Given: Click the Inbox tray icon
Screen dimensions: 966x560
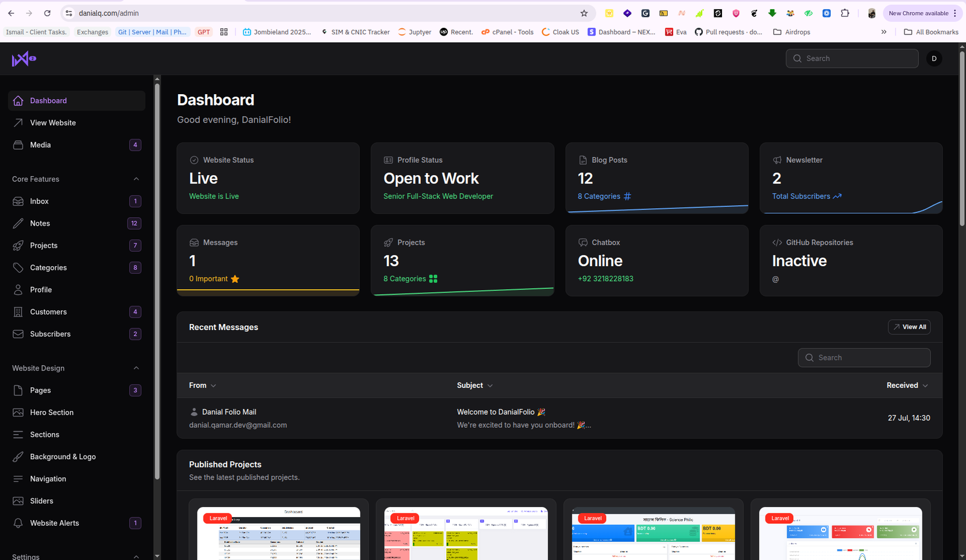Looking at the screenshot, I should (18, 201).
